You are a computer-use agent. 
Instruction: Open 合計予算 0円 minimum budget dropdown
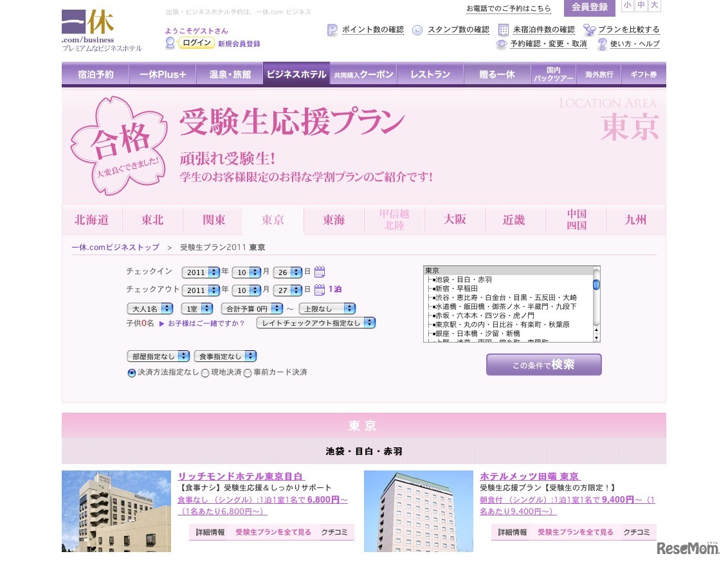pyautogui.click(x=251, y=308)
